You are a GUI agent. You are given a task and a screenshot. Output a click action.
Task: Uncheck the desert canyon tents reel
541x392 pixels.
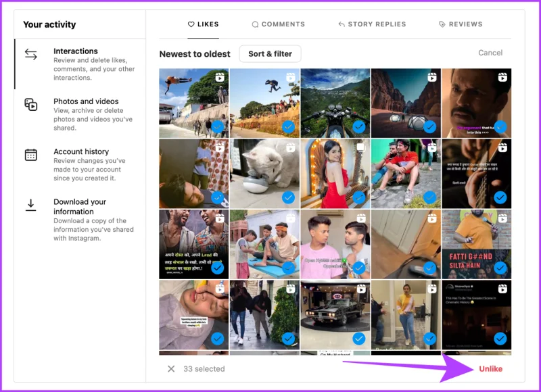pos(429,127)
